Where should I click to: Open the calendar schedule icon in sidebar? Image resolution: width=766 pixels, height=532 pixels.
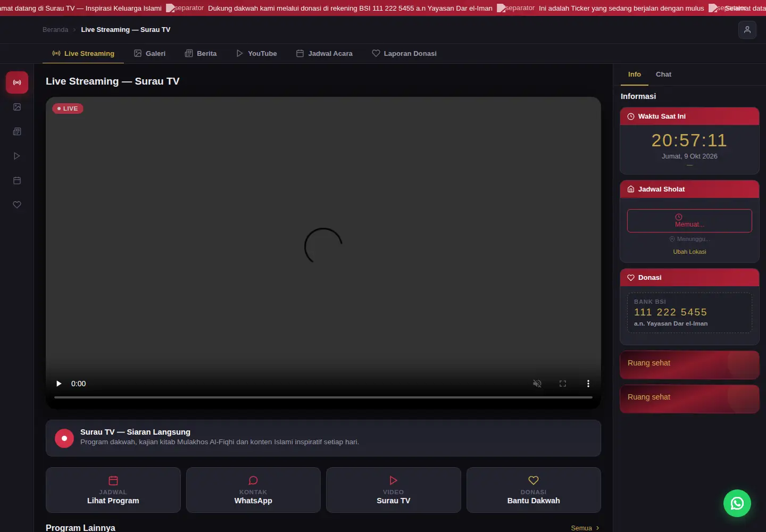(x=17, y=180)
